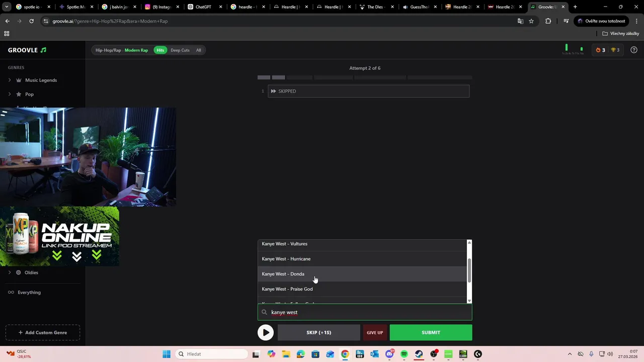The height and width of the screenshot is (362, 644).
Task: Open the Oldies genre item
Action: point(31,273)
